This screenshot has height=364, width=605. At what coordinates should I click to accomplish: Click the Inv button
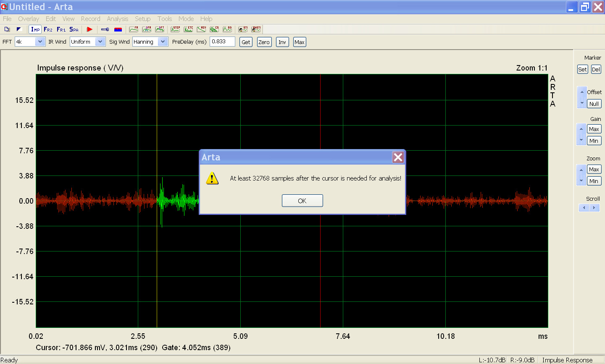[x=282, y=42]
